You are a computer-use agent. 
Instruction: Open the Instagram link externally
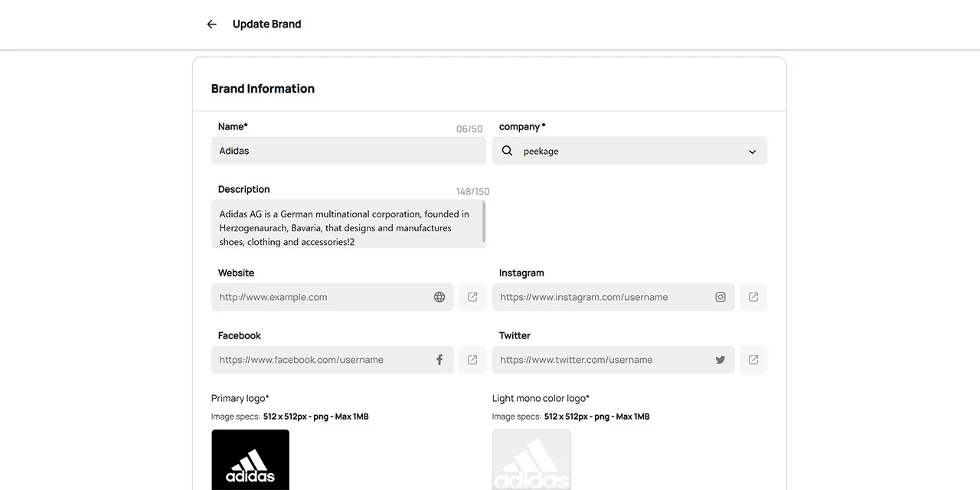(x=753, y=297)
